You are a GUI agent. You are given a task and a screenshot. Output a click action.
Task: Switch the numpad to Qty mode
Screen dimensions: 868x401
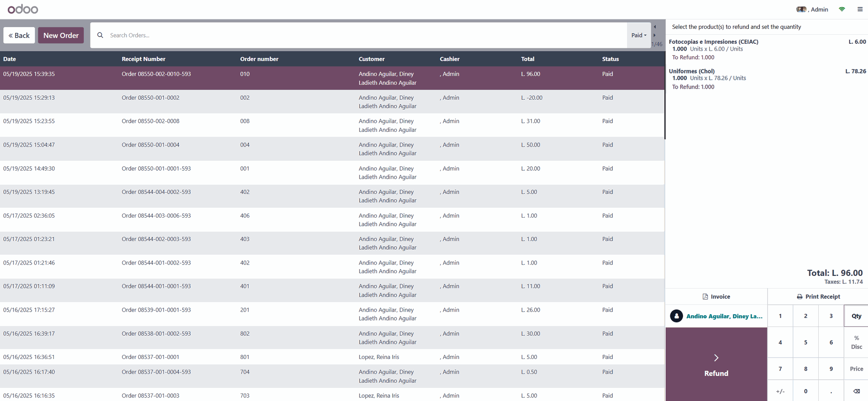[x=856, y=316]
